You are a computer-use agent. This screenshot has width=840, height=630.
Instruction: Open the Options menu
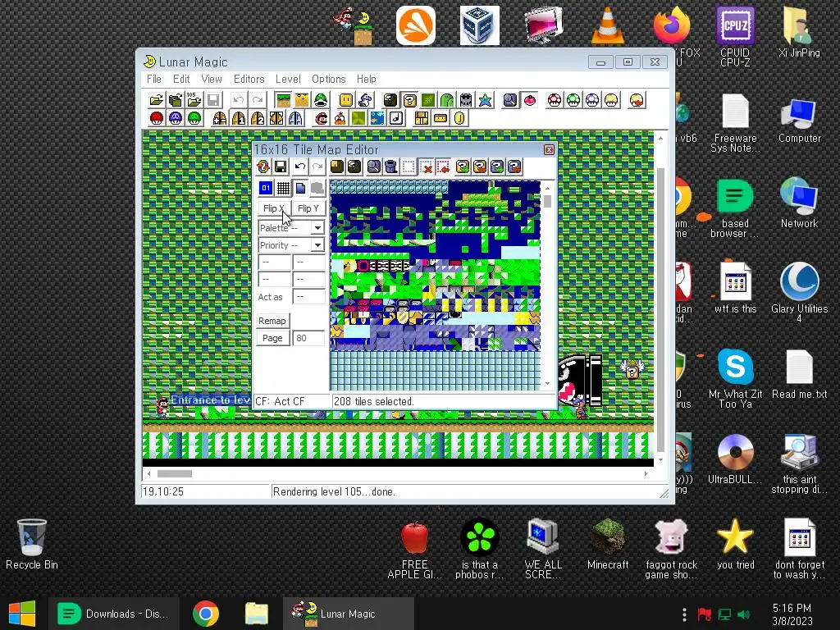pos(329,80)
